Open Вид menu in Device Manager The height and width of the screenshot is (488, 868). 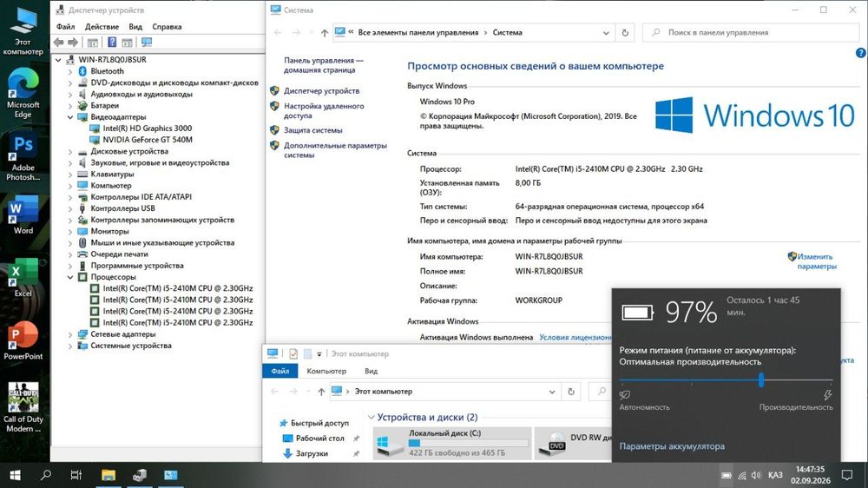coord(135,27)
